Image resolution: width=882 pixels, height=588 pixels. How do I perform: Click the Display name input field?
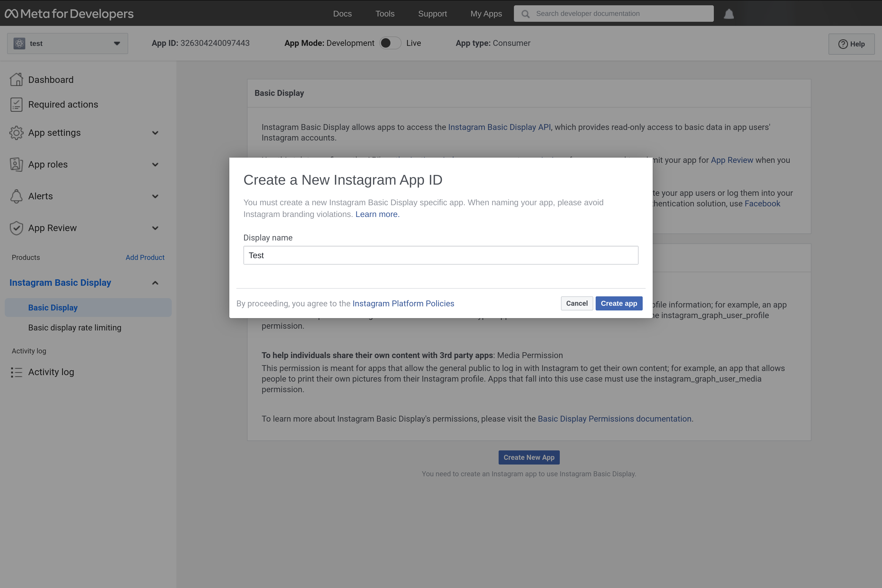(x=440, y=255)
